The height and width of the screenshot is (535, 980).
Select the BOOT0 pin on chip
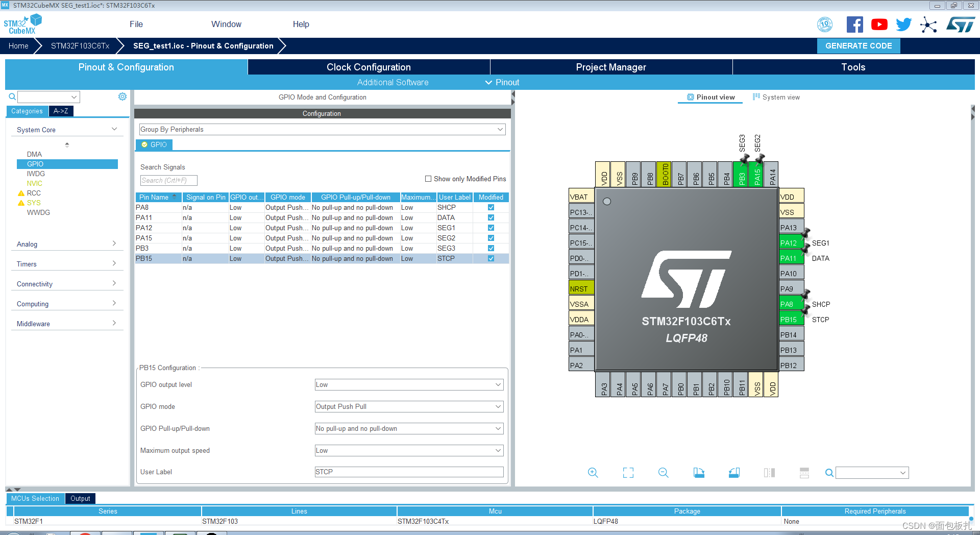665,174
